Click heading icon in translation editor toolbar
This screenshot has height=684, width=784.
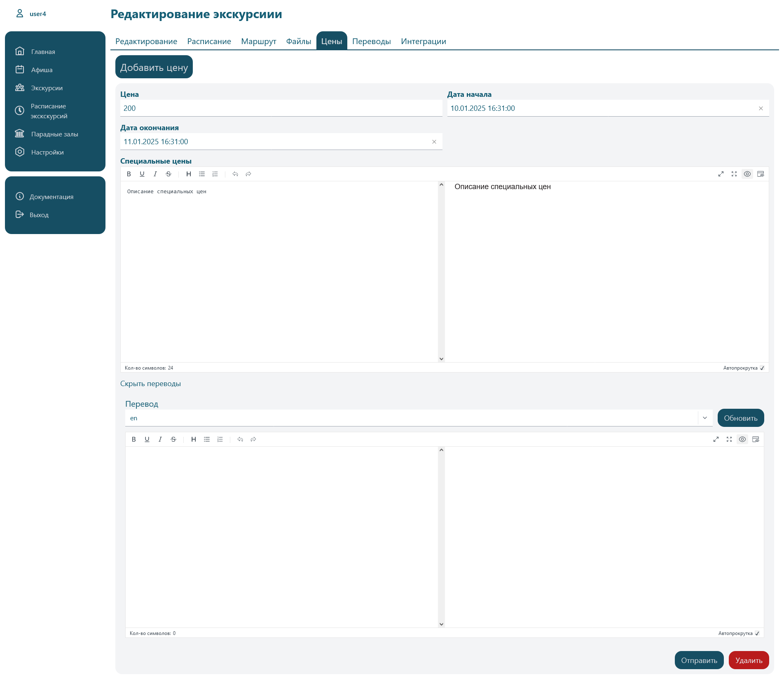194,439
